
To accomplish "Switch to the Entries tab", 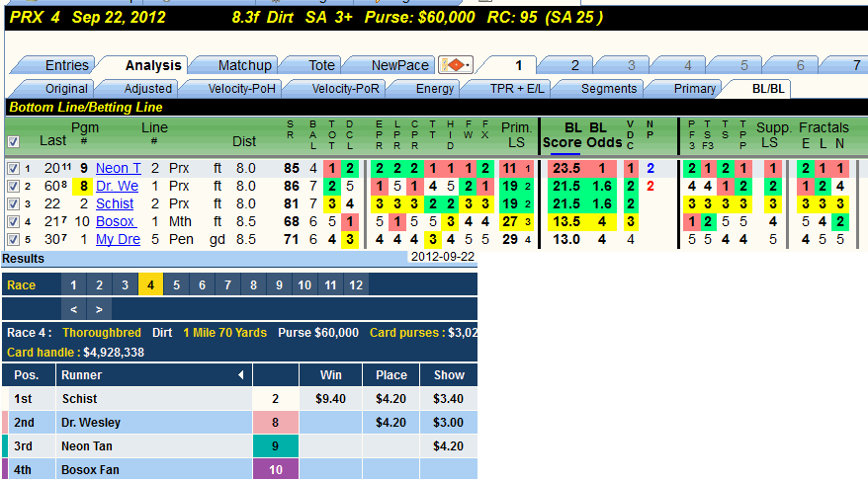I will pyautogui.click(x=59, y=65).
